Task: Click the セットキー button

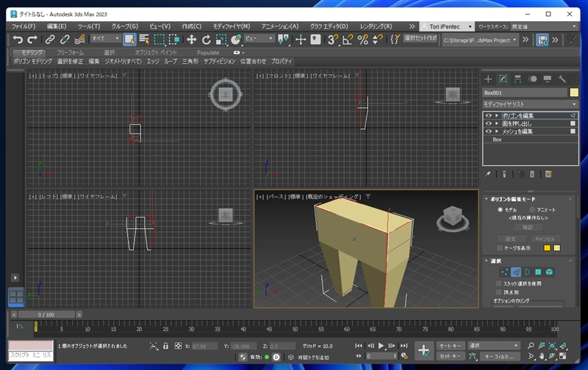Action: point(451,356)
